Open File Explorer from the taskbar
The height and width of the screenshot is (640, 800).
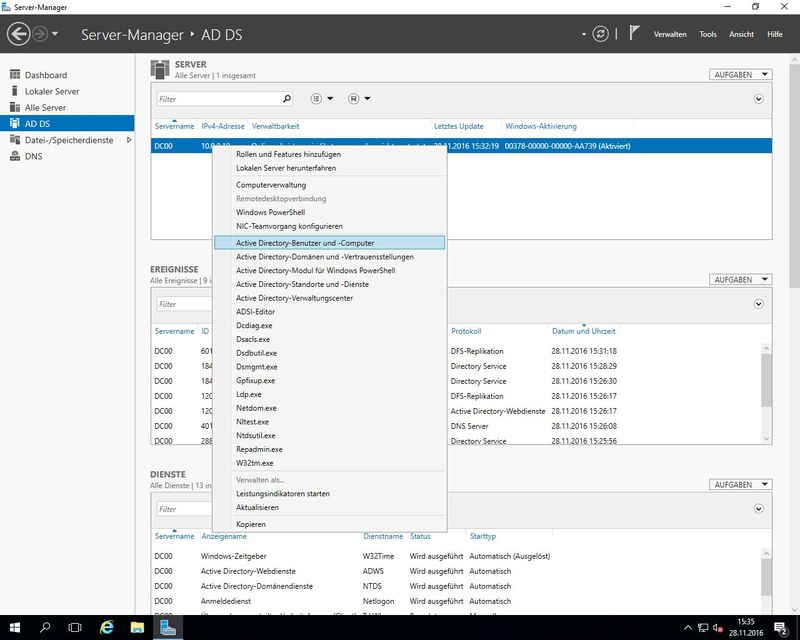tap(137, 627)
